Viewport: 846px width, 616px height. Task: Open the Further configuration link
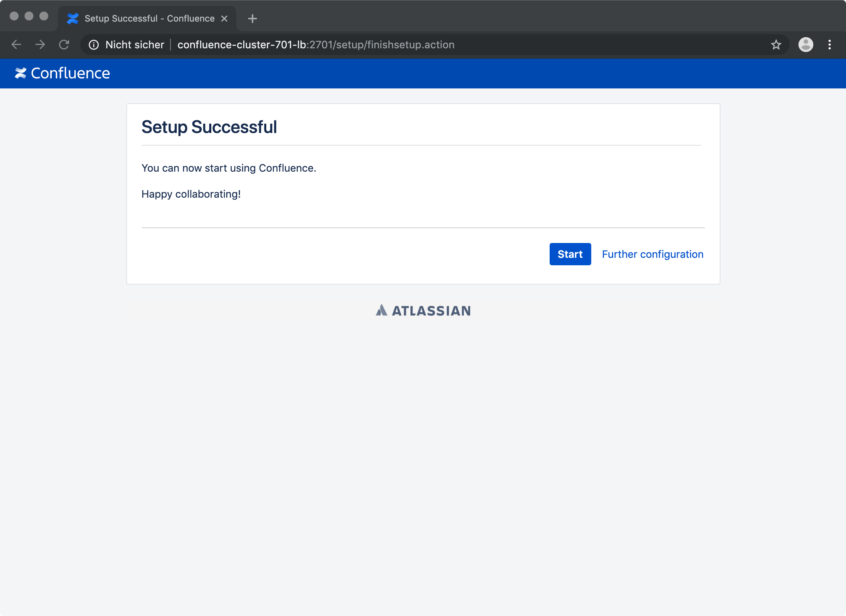point(653,254)
